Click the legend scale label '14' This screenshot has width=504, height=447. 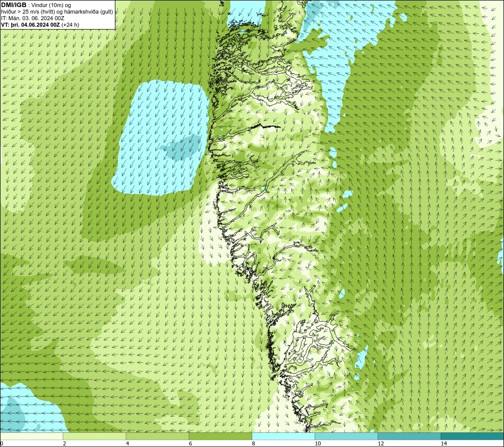444,444
